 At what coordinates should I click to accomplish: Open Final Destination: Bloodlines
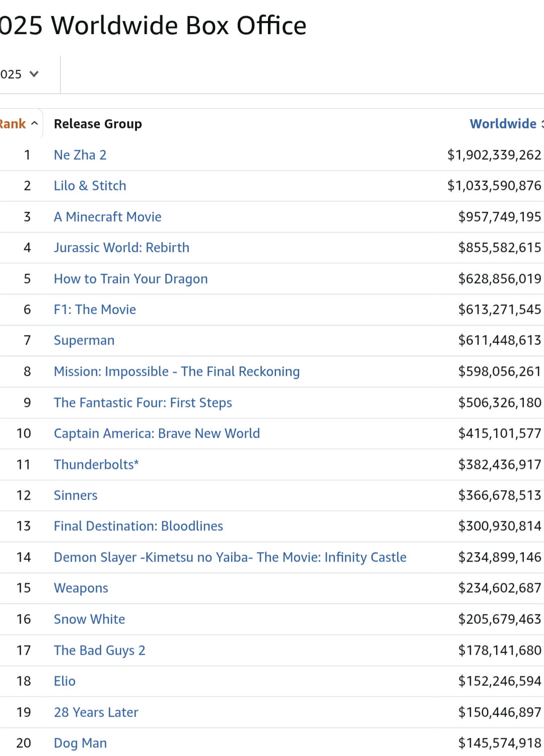[x=138, y=526]
